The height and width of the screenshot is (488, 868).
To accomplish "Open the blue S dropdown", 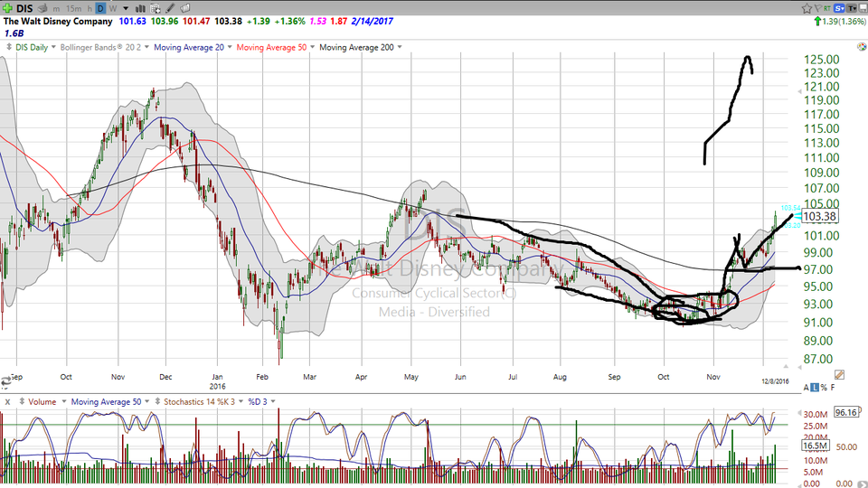I will [x=840, y=8].
